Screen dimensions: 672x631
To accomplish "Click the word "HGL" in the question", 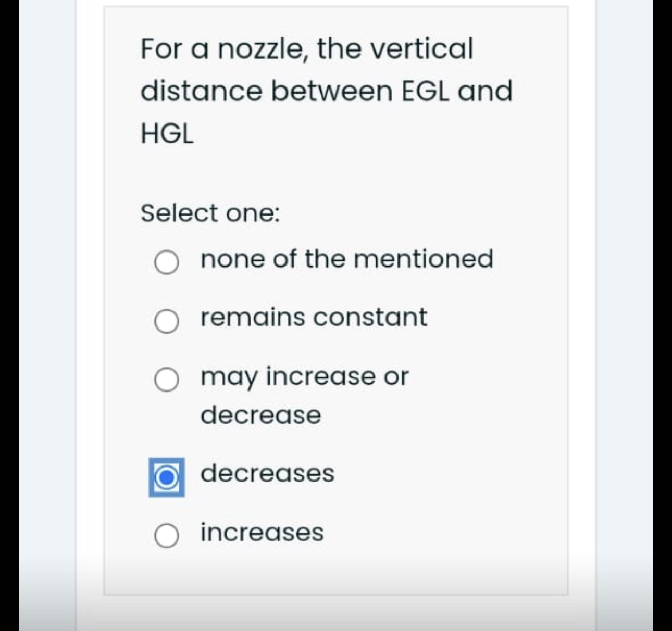I will click(166, 133).
